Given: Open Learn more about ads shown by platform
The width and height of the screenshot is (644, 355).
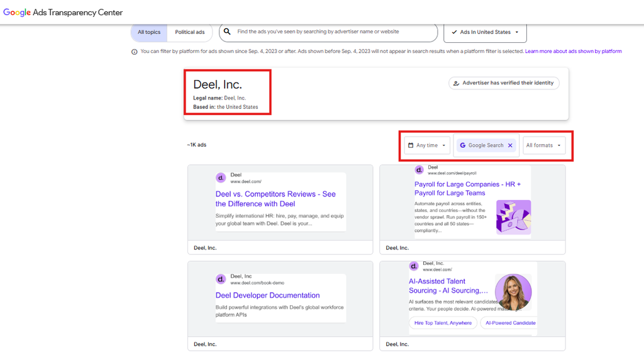Looking at the screenshot, I should 574,52.
